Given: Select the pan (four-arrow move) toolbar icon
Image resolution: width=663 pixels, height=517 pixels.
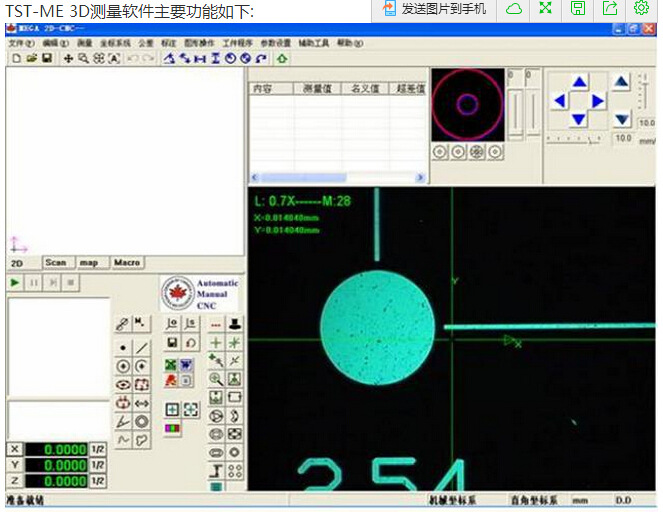Looking at the screenshot, I should (68, 58).
